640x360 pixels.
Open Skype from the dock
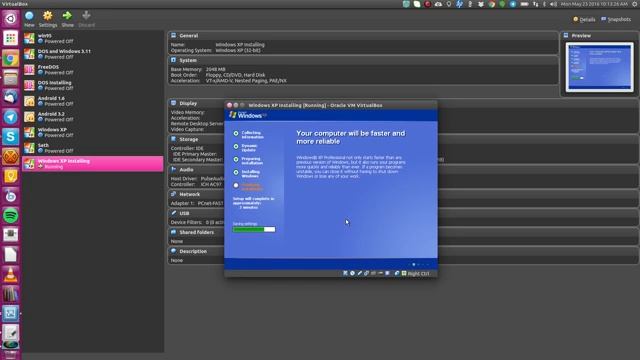tap(10, 136)
